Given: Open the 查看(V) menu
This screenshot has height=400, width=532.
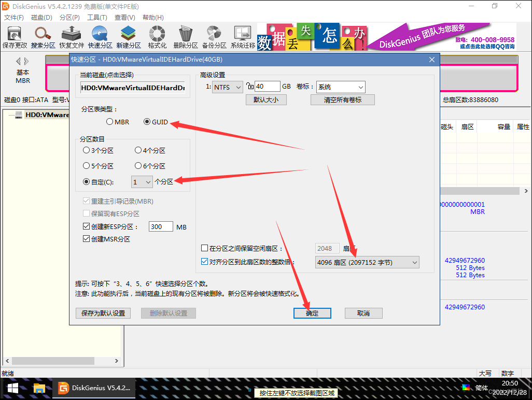Looking at the screenshot, I should click(x=125, y=17).
